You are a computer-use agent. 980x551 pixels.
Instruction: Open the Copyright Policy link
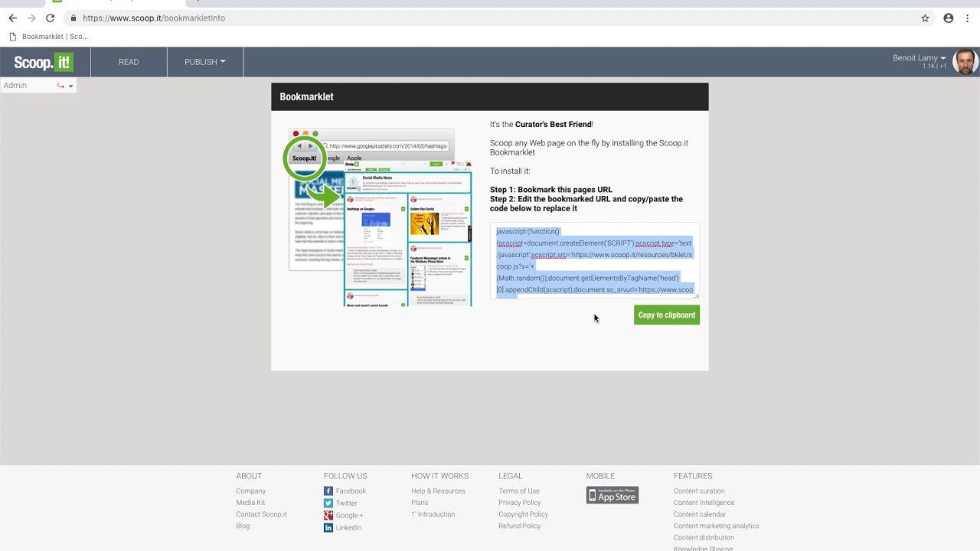524,514
